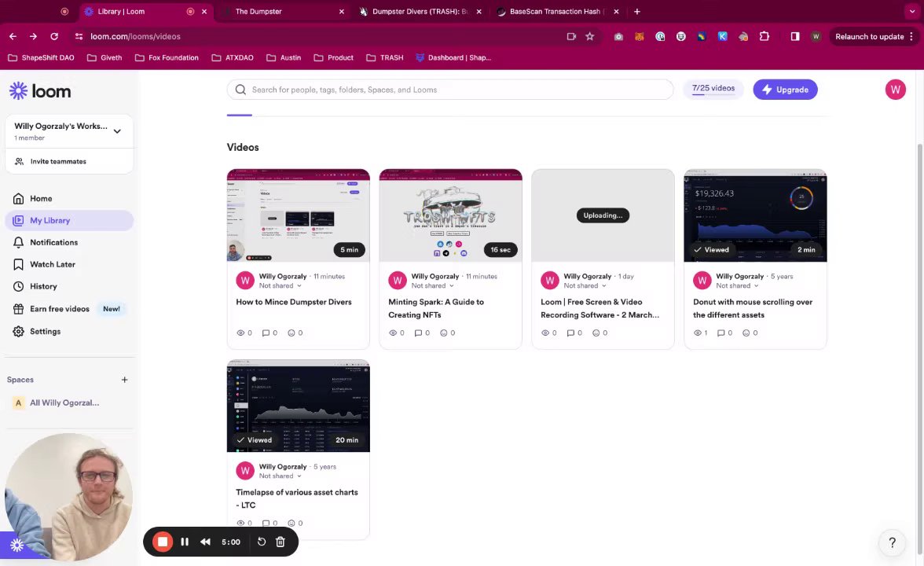Open a new browser tab
This screenshot has height=566, width=924.
(637, 11)
